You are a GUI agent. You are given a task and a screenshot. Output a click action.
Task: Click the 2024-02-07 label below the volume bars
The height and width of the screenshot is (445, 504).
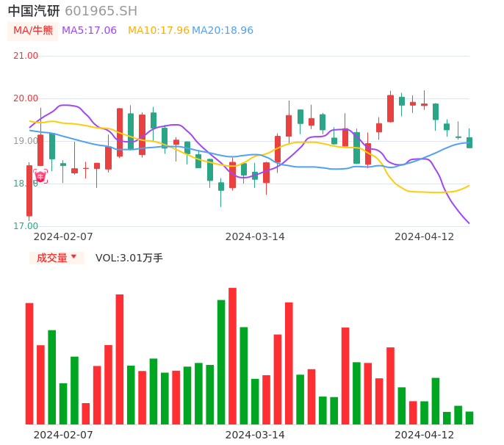[x=63, y=435]
